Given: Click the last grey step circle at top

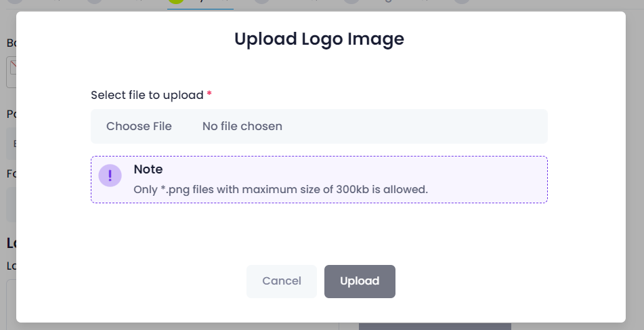Looking at the screenshot, I should [462, 1].
